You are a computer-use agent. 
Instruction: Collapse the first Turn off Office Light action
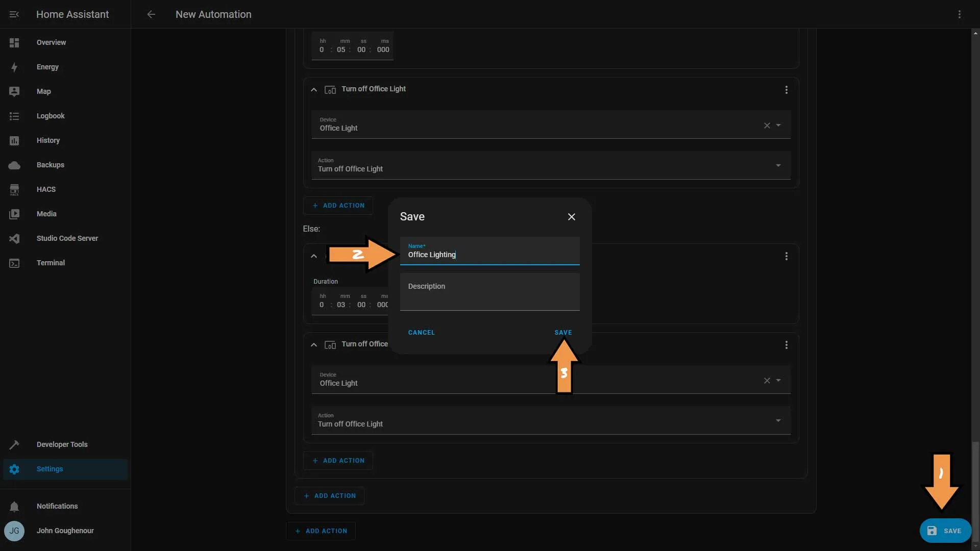point(314,90)
